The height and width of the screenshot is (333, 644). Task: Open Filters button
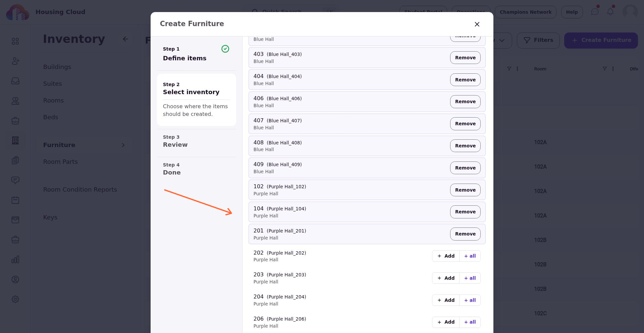coord(538,40)
